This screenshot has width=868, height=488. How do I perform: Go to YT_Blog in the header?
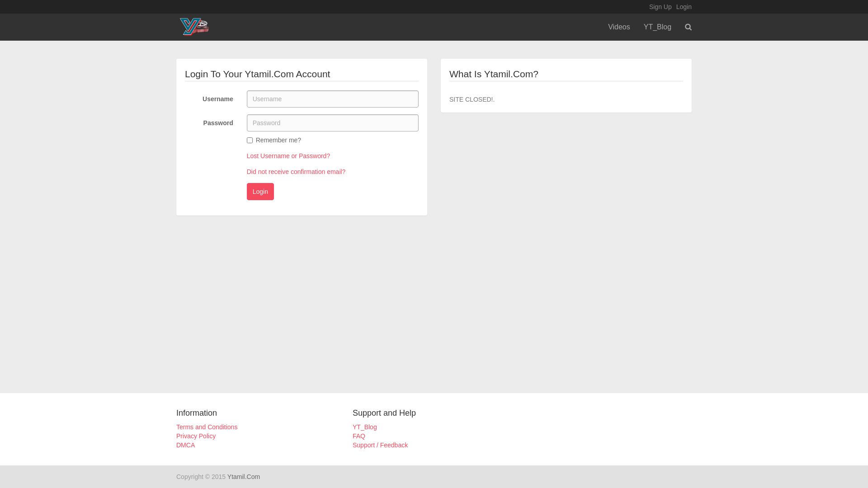pyautogui.click(x=657, y=27)
